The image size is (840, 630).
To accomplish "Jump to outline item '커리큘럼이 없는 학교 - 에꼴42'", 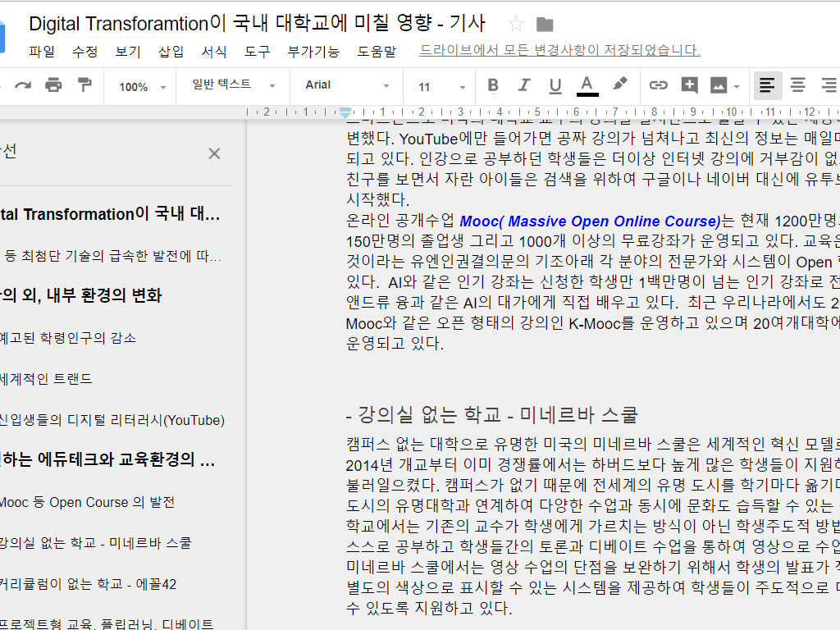I will 88,584.
